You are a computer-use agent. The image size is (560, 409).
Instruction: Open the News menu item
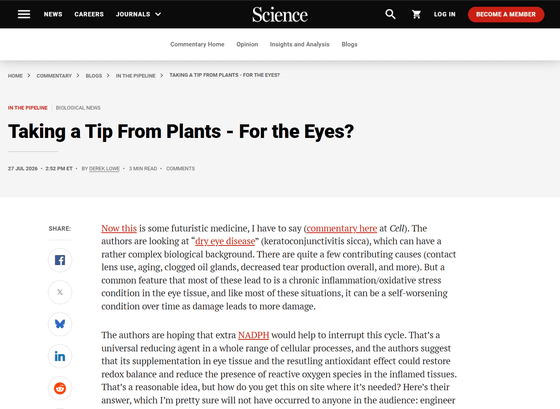[53, 14]
